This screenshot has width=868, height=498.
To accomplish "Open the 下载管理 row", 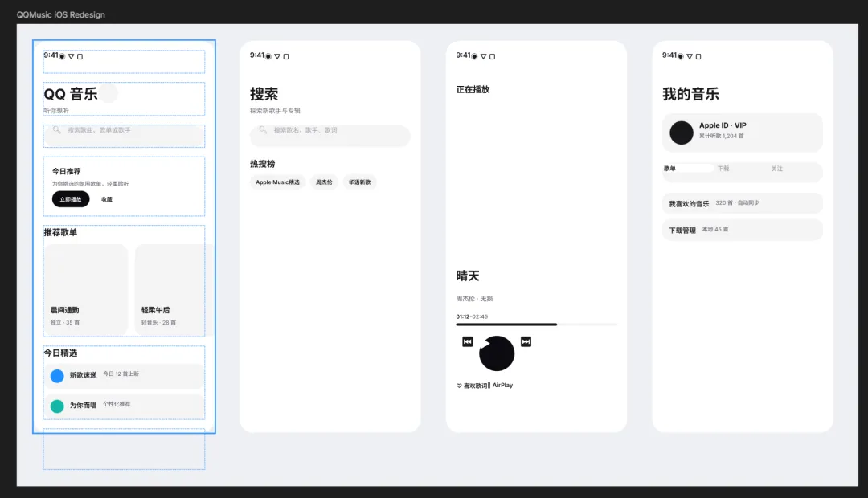I will (743, 230).
